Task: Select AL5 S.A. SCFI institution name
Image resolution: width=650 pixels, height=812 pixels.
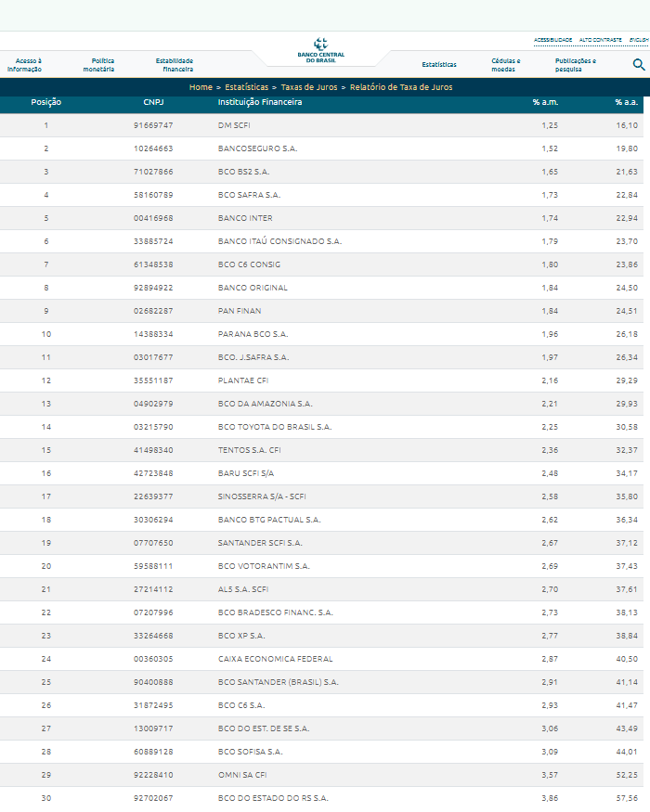Action: pyautogui.click(x=243, y=589)
